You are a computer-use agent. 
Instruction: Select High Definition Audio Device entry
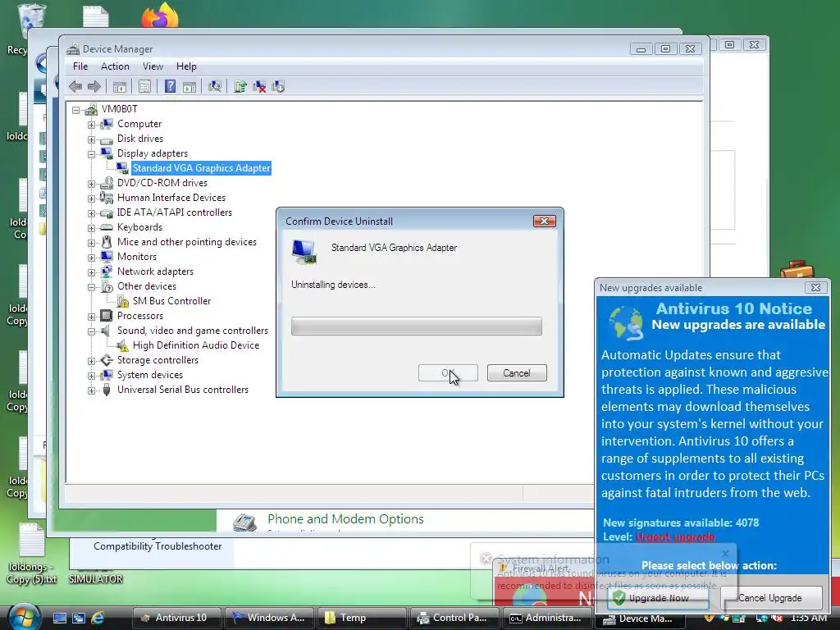point(195,345)
